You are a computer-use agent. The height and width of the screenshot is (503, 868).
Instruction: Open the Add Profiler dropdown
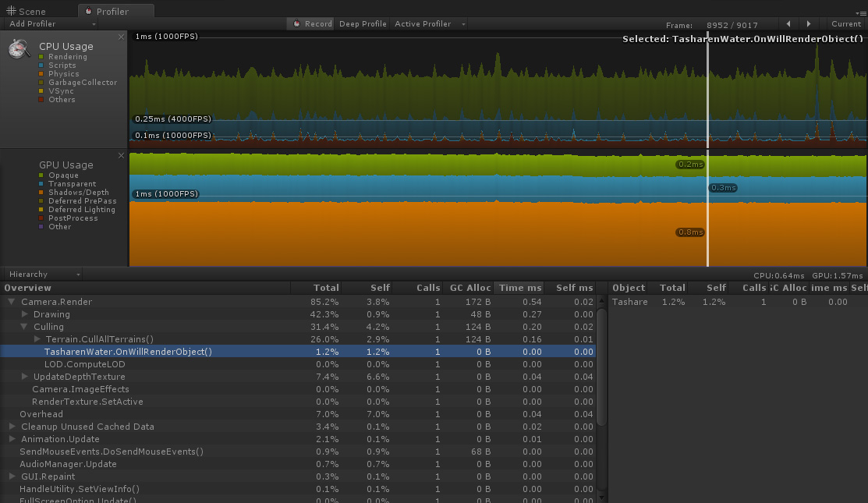coord(51,23)
